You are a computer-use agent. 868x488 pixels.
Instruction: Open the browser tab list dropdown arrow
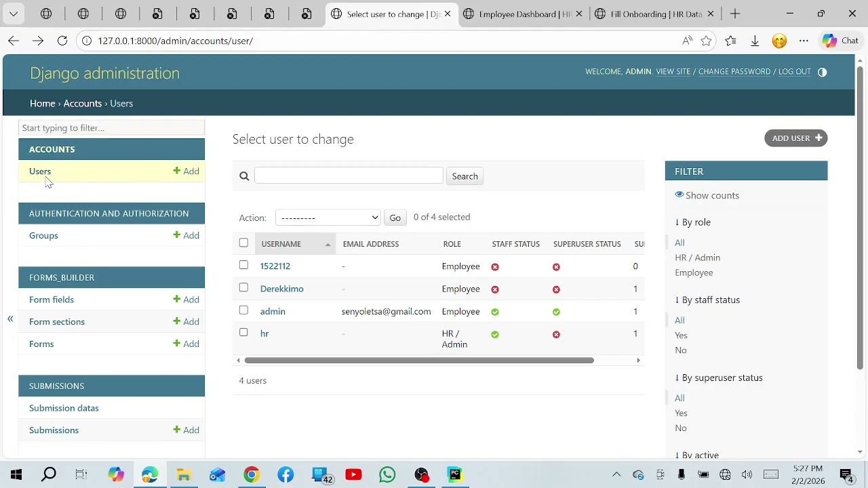(14, 14)
